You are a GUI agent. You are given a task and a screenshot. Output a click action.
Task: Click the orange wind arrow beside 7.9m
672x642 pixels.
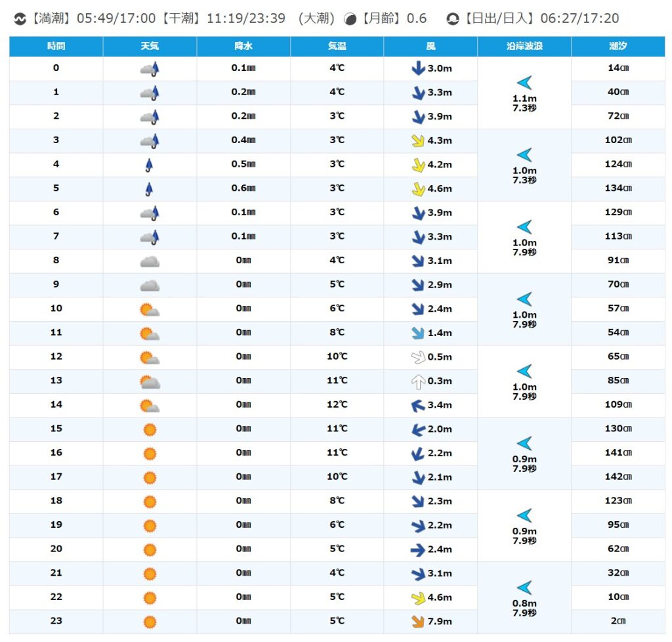tap(418, 622)
